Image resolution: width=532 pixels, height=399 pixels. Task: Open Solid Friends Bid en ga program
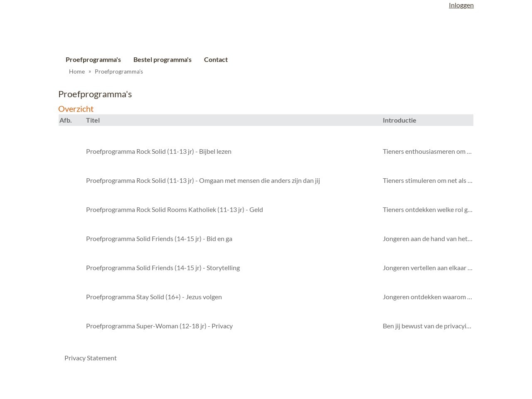(x=159, y=239)
